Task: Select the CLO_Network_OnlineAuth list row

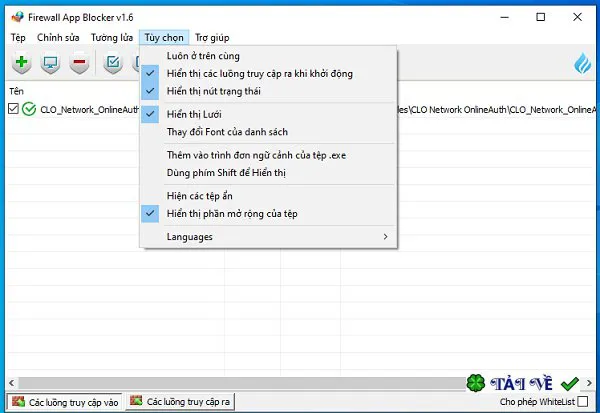Action: click(302, 109)
